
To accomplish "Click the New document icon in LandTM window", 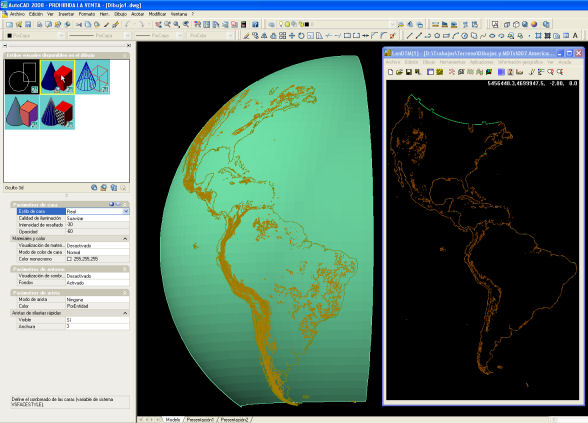I will pyautogui.click(x=391, y=72).
